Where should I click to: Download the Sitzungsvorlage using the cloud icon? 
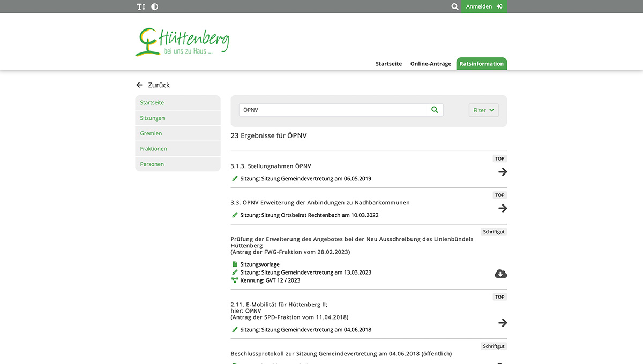pos(500,273)
